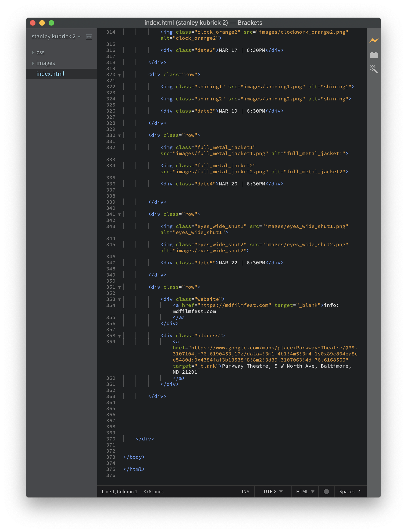The width and height of the screenshot is (407, 532).
Task: Click the magic wand beautify icon
Action: click(374, 69)
